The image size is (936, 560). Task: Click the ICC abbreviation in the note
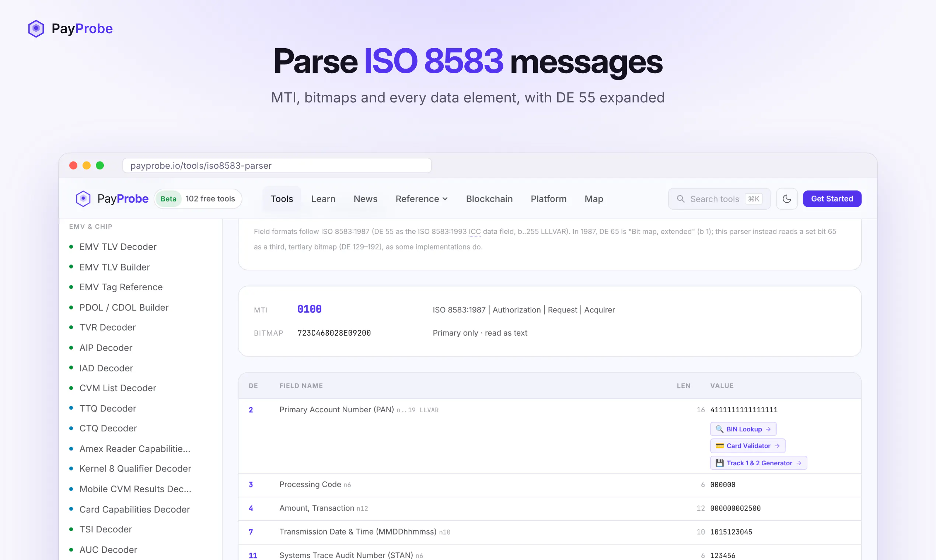click(474, 231)
